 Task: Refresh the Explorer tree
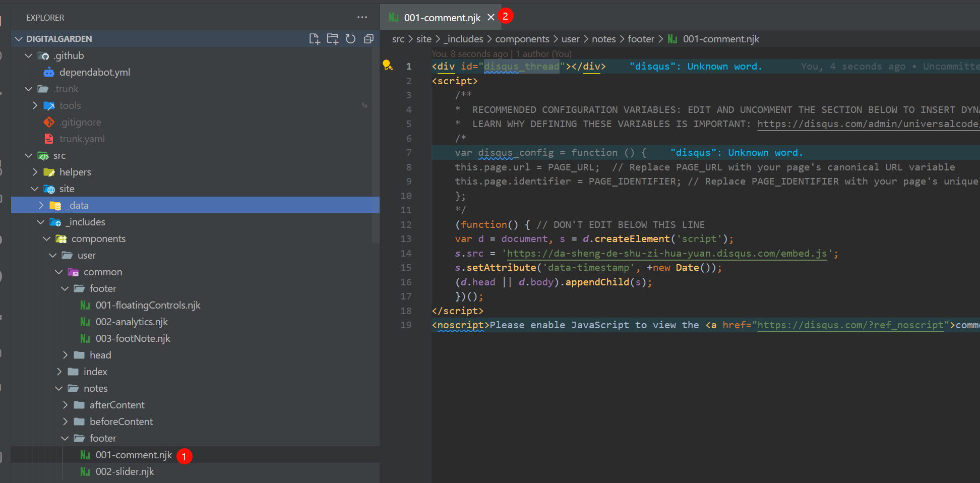pyautogui.click(x=351, y=39)
